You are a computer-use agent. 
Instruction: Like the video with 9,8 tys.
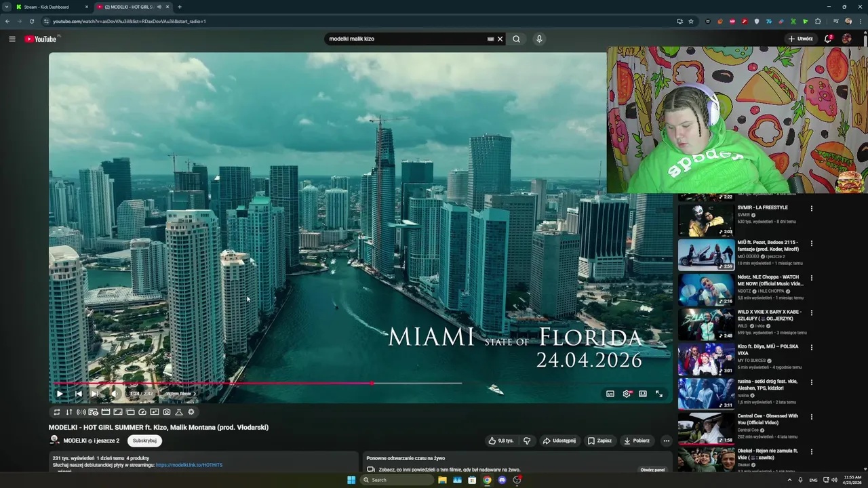tap(501, 441)
